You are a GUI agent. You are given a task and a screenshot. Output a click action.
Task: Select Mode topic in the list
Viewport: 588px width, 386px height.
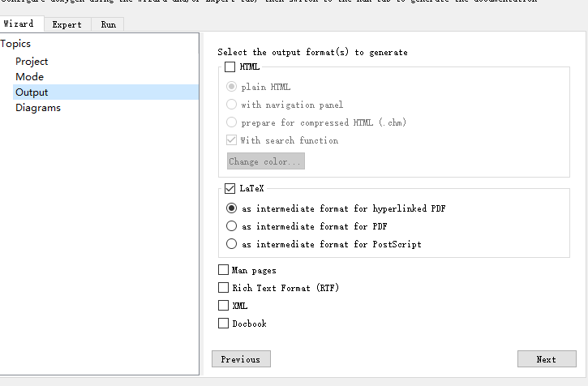click(x=29, y=77)
